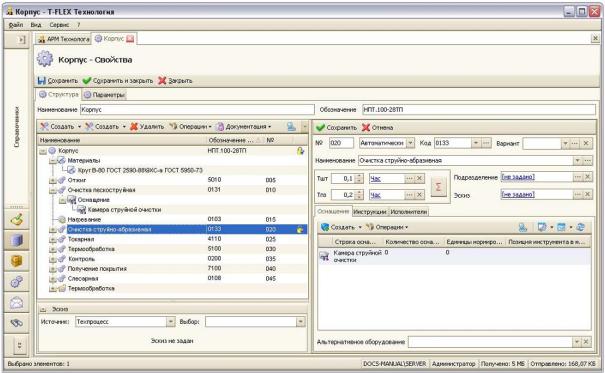Click the Сохранить disk icon button
This screenshot has height=373, width=605.
click(x=57, y=81)
